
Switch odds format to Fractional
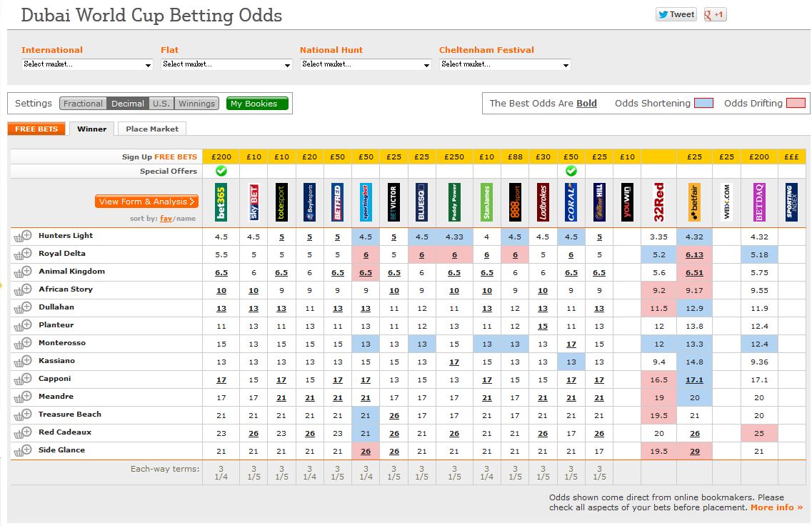coord(83,104)
